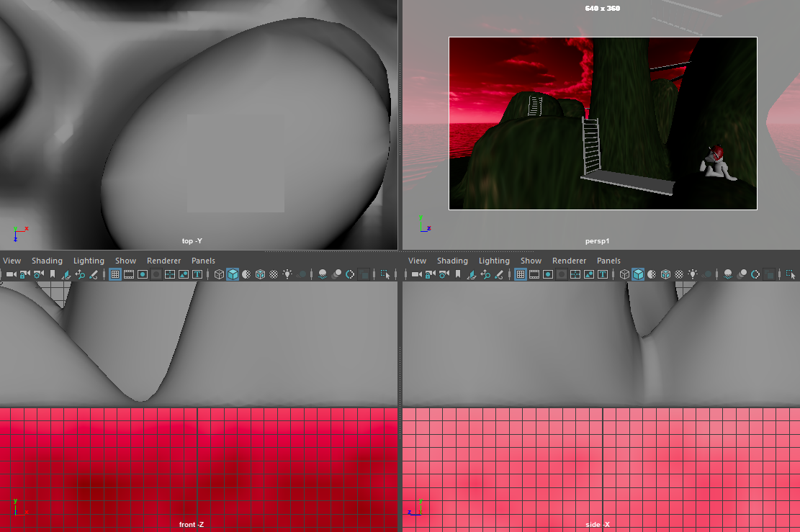Click 2D Pan/Zoom icon in front panel
This screenshot has width=800, height=532.
(x=80, y=274)
